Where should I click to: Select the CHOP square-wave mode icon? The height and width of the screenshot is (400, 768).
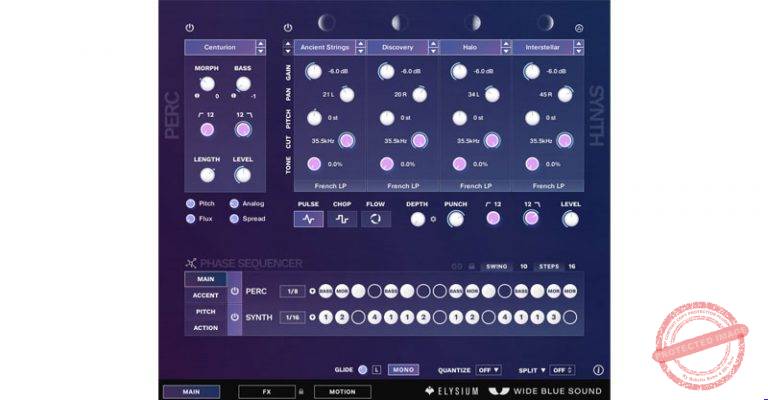[x=342, y=219]
